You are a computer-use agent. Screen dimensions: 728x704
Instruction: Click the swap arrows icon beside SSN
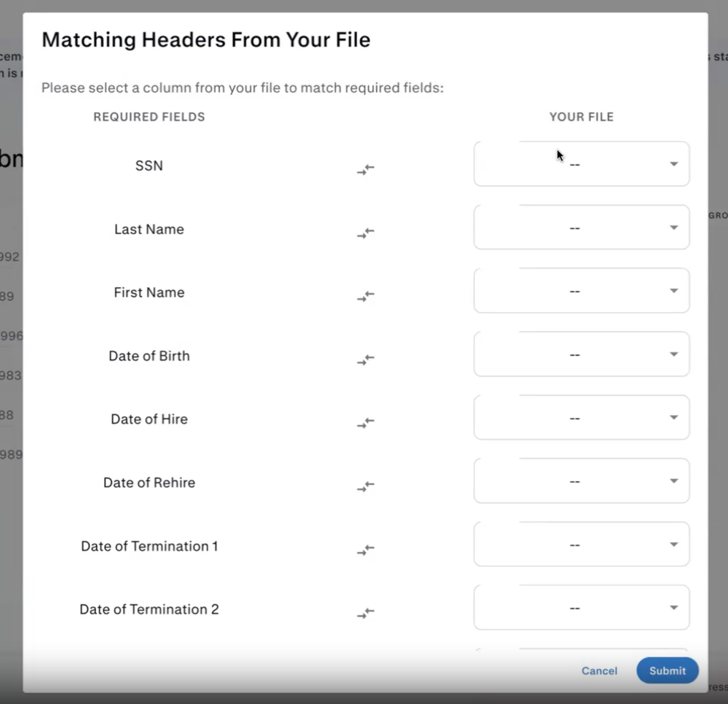pyautogui.click(x=366, y=169)
